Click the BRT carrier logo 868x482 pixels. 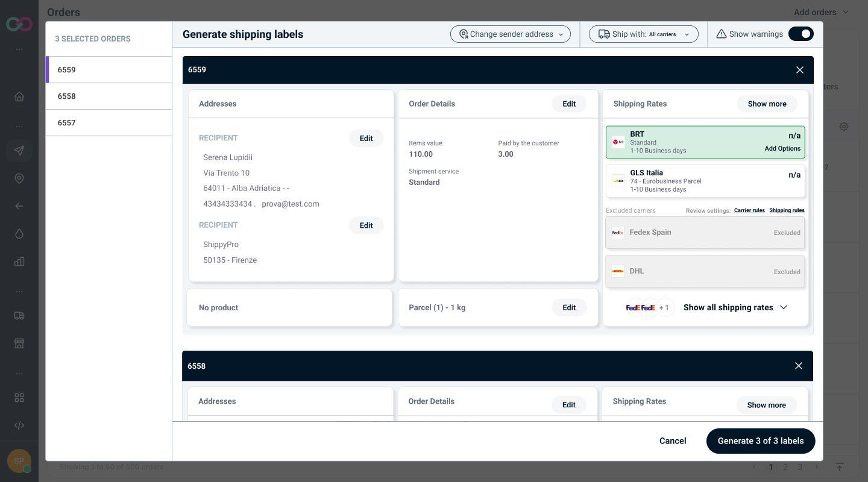coord(618,142)
